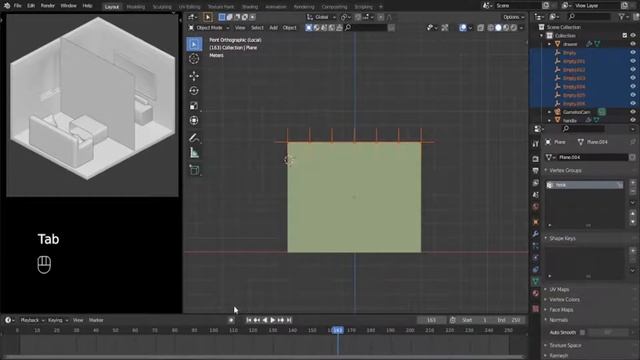
Task: Open the viewport Add menu
Action: (x=273, y=28)
